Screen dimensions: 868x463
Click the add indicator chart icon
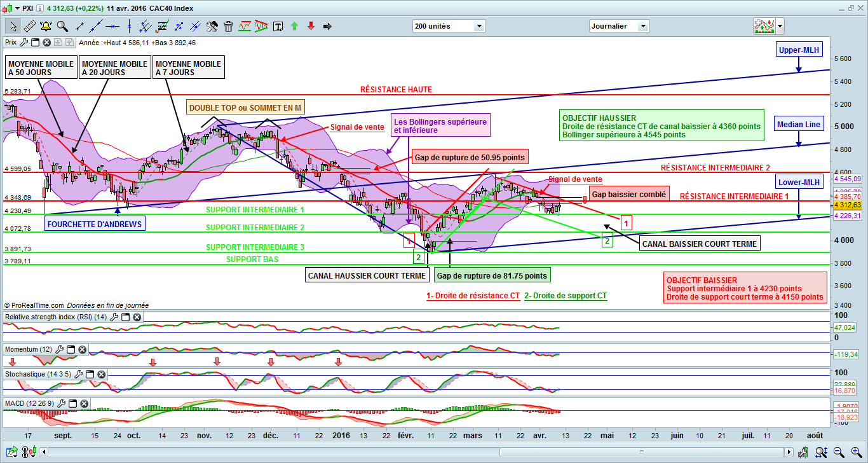[762, 26]
